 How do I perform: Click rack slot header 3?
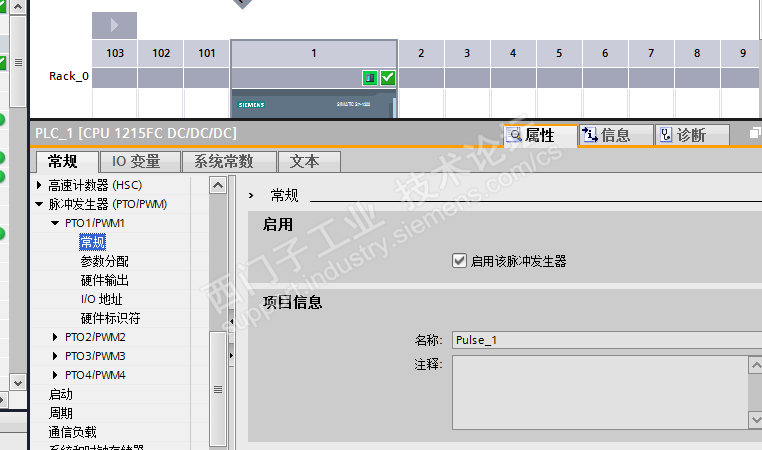[x=467, y=53]
